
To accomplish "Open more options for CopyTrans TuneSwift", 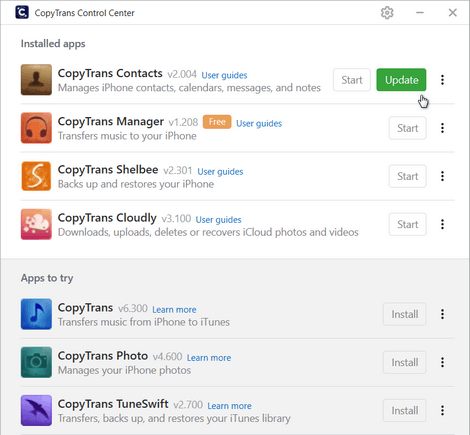I will click(x=442, y=410).
